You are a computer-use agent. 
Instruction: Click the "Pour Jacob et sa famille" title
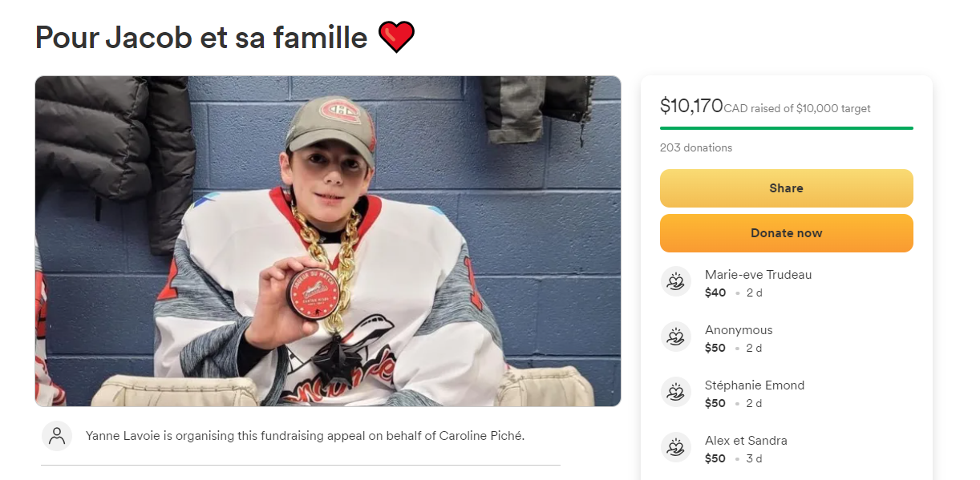click(x=200, y=38)
